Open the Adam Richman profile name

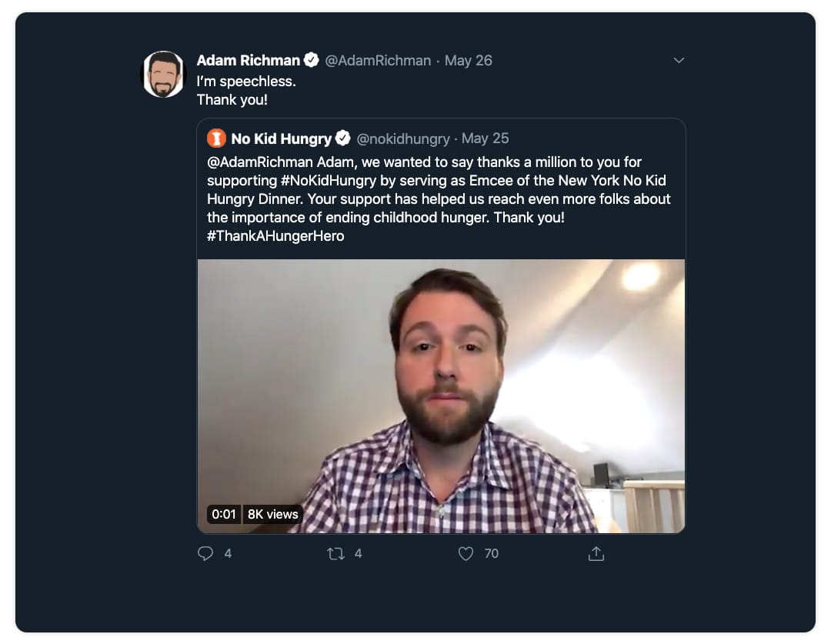pyautogui.click(x=248, y=61)
